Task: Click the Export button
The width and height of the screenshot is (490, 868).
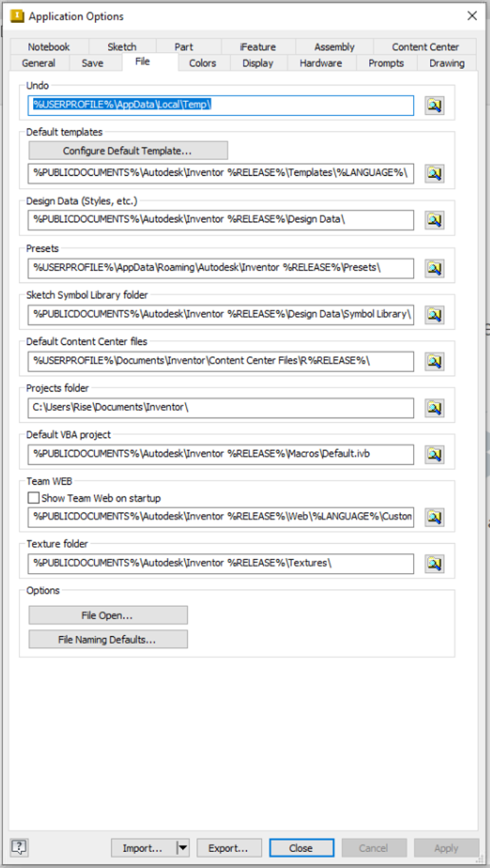Action: [x=229, y=848]
